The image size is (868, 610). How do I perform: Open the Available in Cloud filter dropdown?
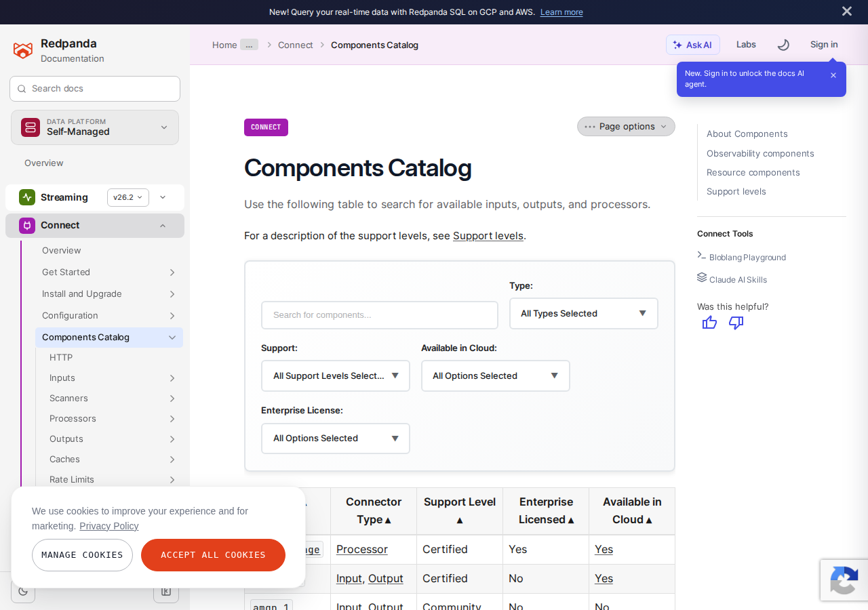click(496, 376)
